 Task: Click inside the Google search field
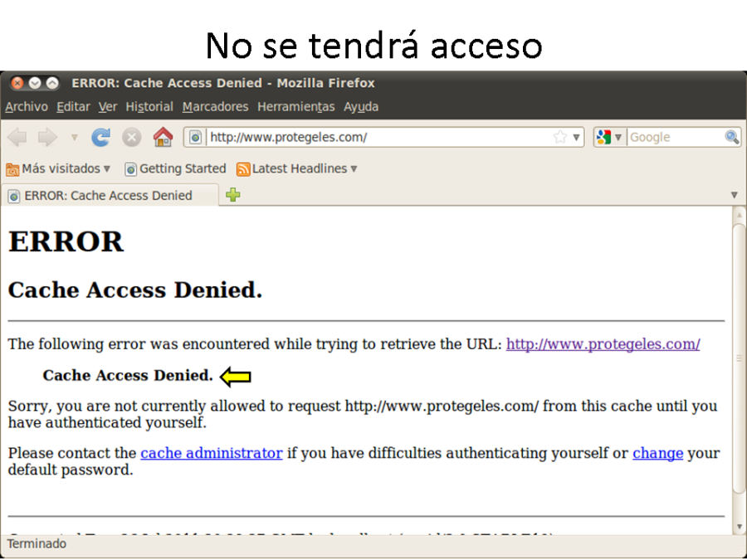(x=674, y=137)
